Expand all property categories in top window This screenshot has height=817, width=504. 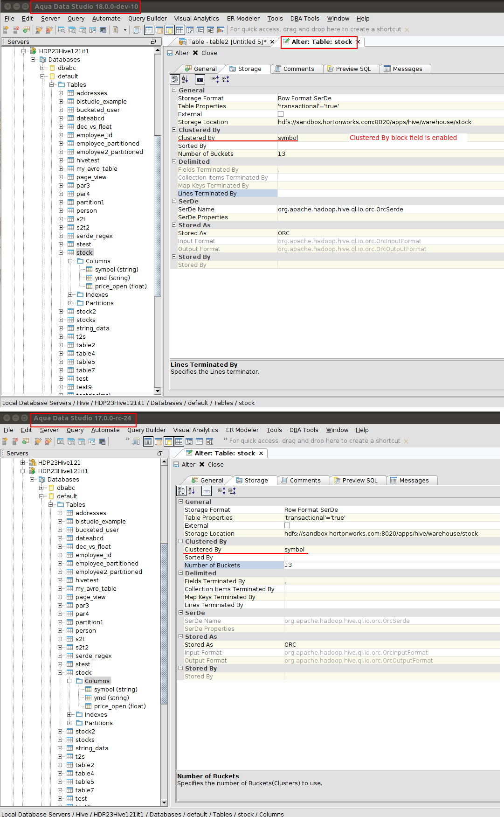pyautogui.click(x=215, y=79)
